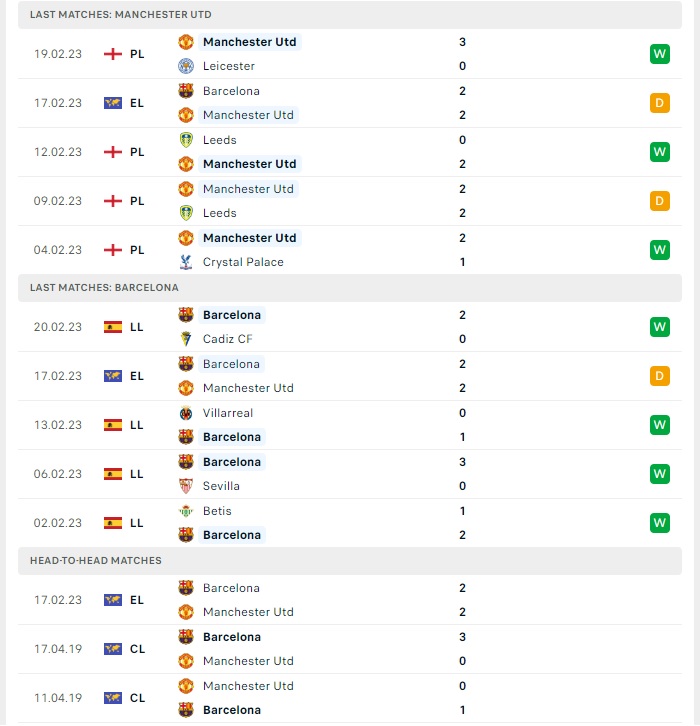Screen dimensions: 700x726
Task: Click the W result badge for Leicester match
Action: (660, 54)
